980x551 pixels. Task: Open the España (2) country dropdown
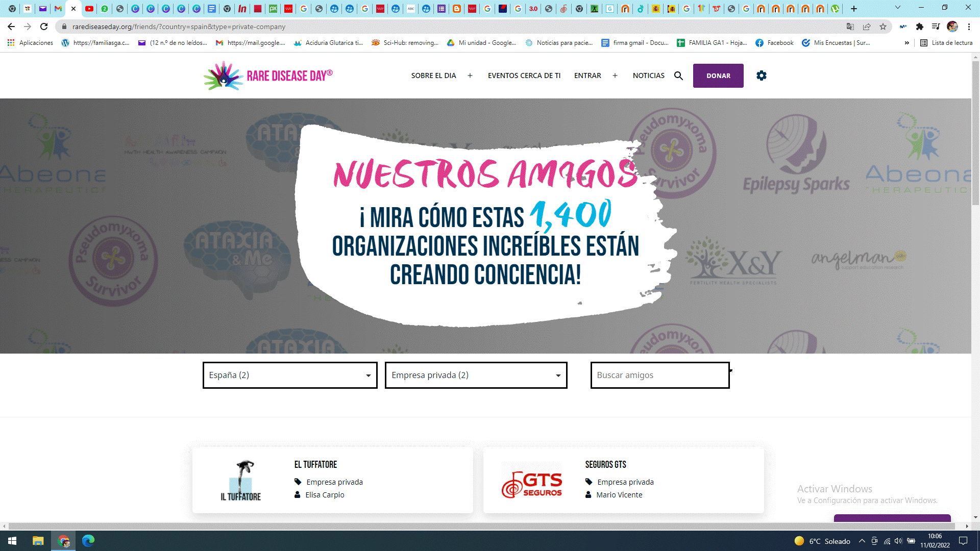290,375
